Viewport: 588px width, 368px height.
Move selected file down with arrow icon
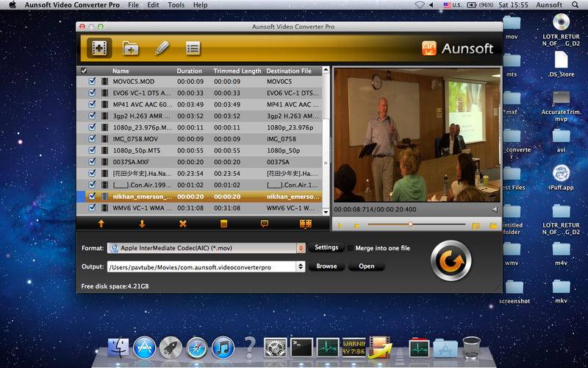[142, 224]
